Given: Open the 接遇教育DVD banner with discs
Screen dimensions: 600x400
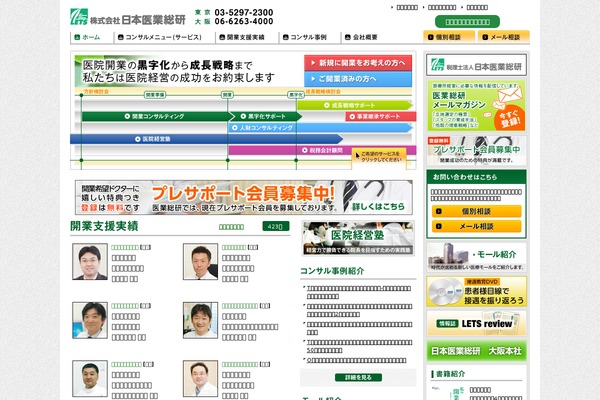Looking at the screenshot, I should (x=476, y=292).
